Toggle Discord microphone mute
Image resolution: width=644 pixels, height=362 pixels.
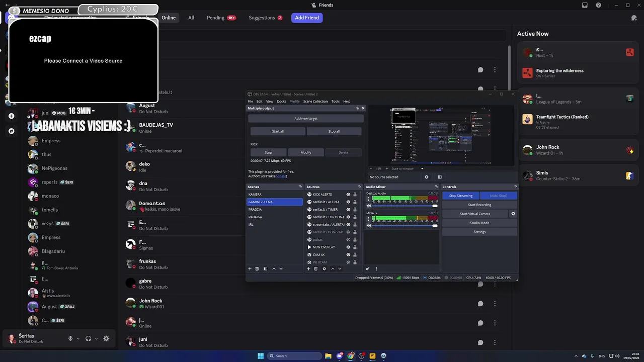(x=70, y=339)
